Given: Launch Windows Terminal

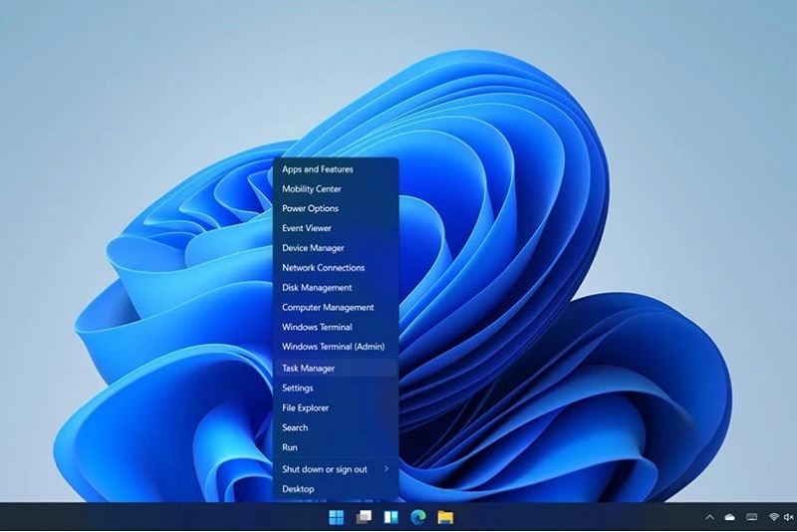Looking at the screenshot, I should tap(336, 327).
